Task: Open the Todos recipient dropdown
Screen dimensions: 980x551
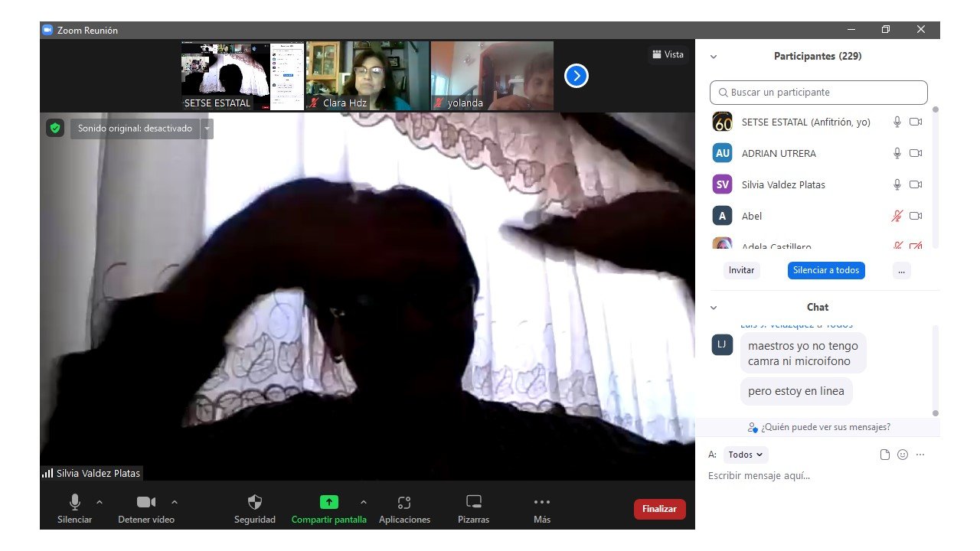Action: coord(746,455)
